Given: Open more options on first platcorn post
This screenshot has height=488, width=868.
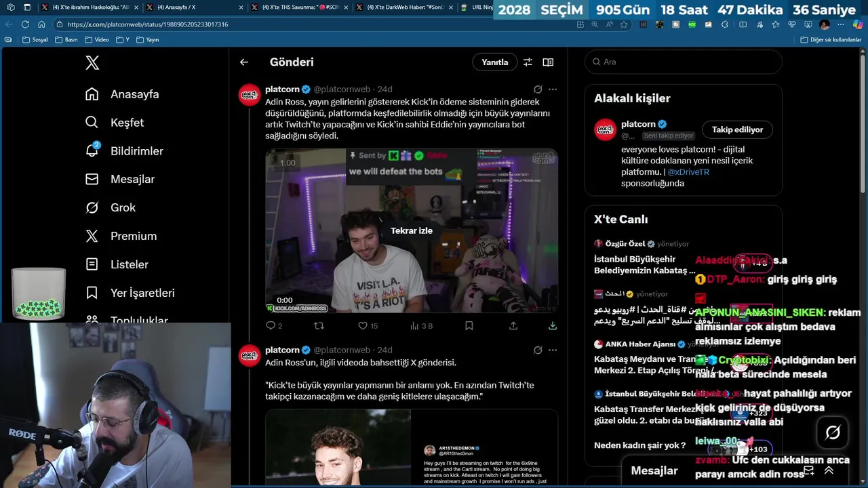Looking at the screenshot, I should (553, 89).
